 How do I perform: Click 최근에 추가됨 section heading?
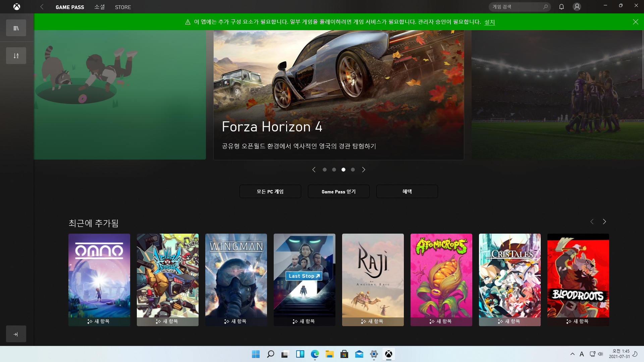pos(94,223)
